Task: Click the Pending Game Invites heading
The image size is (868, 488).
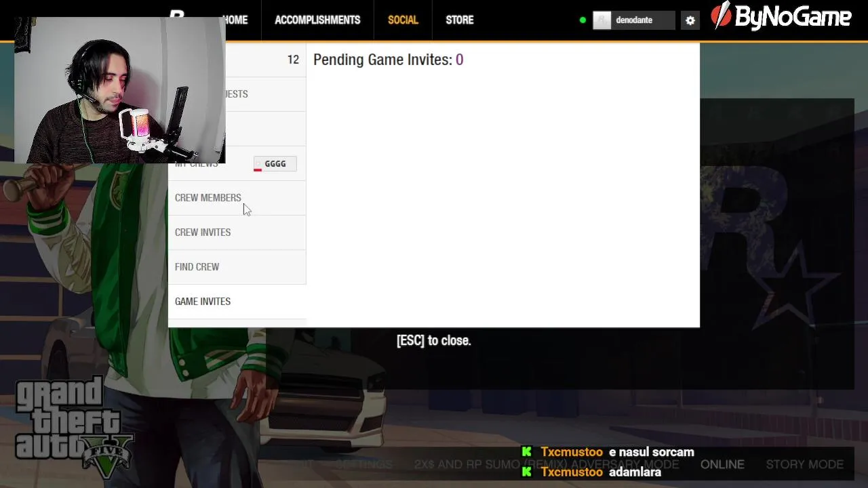Action: (388, 60)
